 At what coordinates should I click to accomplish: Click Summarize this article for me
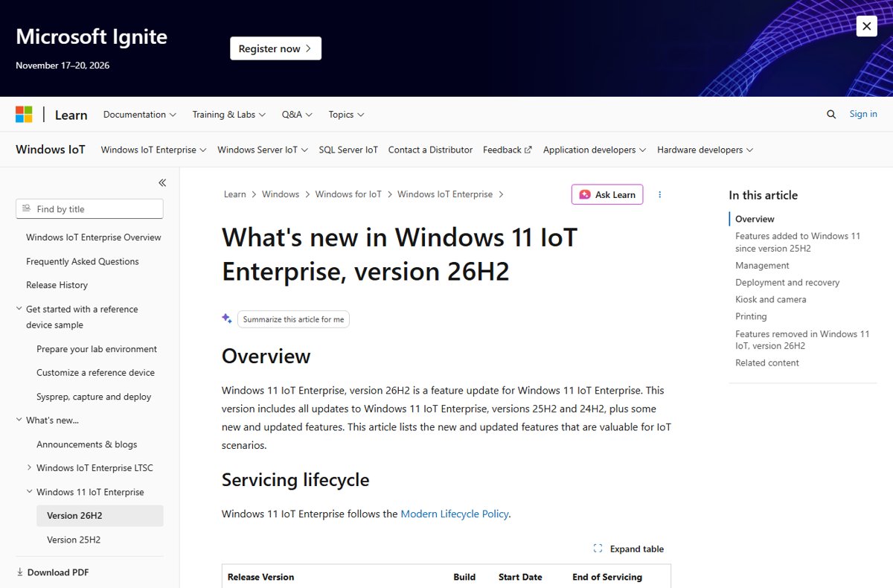tap(293, 319)
